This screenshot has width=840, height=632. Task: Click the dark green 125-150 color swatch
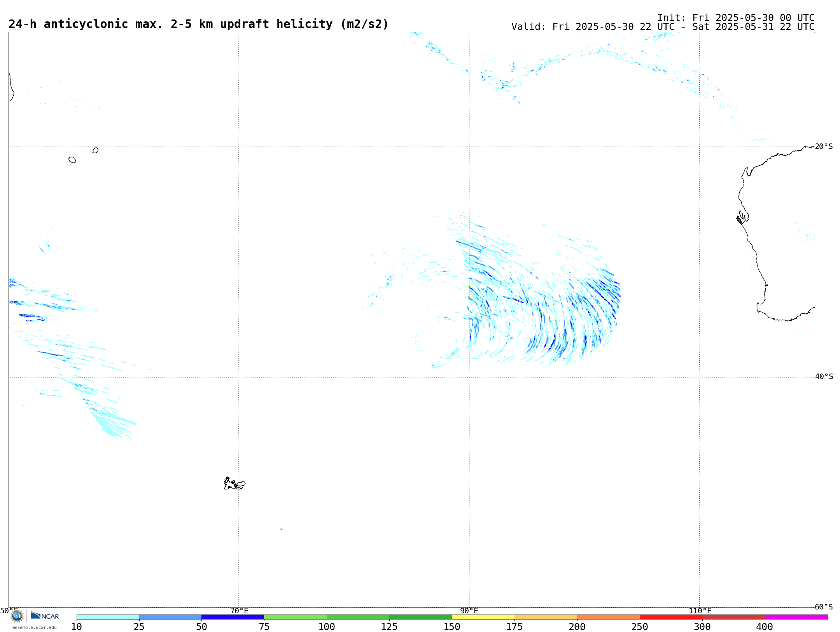coord(421,617)
